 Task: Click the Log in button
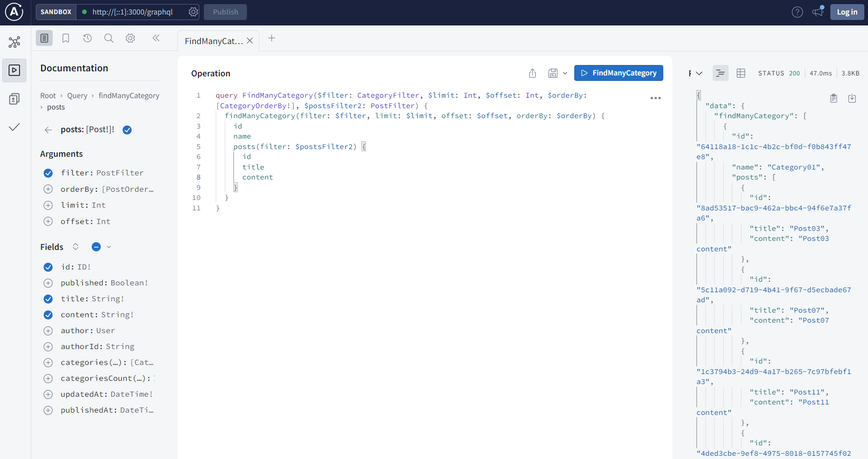pyautogui.click(x=847, y=12)
